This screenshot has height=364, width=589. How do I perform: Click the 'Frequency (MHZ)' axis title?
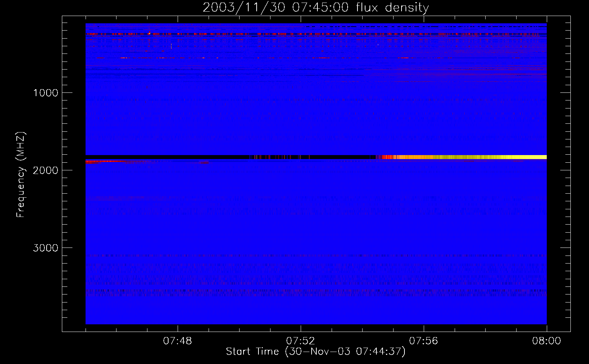coord(21,175)
